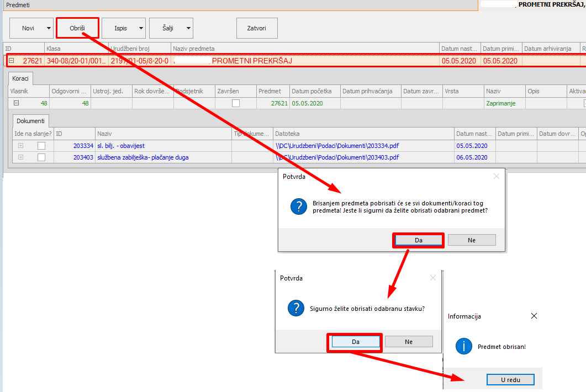Open the 203403.pdf file path link

point(337,157)
